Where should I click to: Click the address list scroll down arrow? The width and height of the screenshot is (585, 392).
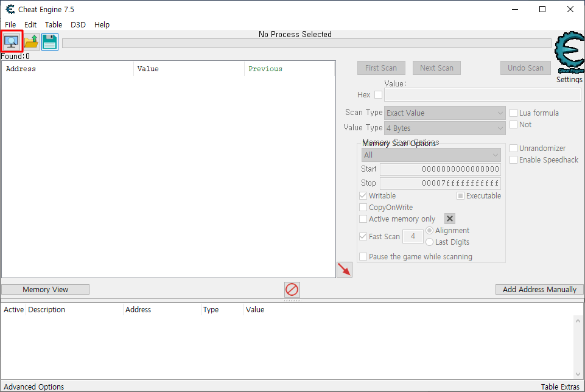[578, 374]
